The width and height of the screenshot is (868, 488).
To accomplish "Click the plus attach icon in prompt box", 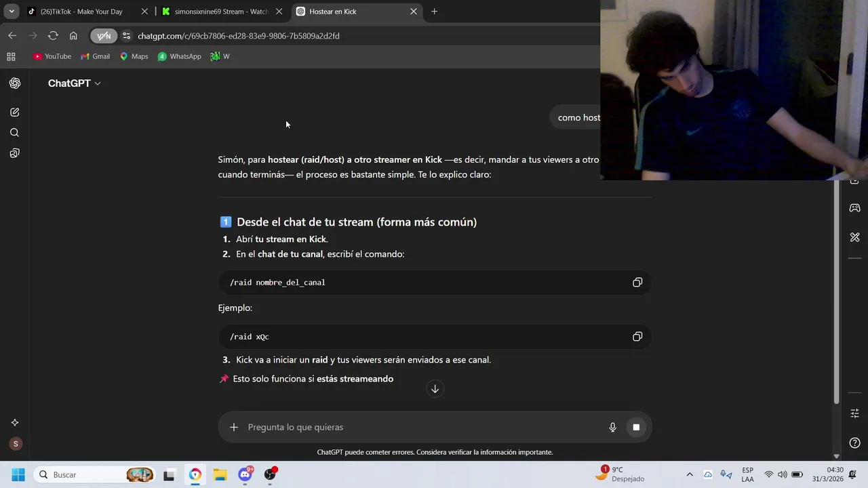I will pos(234,427).
